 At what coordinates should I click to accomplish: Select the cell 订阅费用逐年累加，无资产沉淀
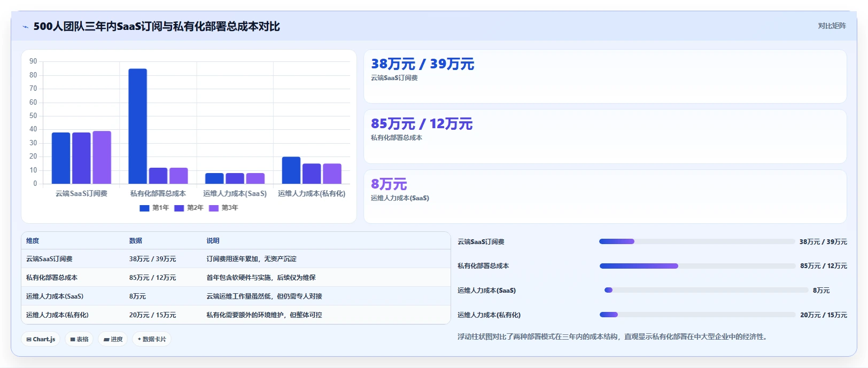(252, 259)
